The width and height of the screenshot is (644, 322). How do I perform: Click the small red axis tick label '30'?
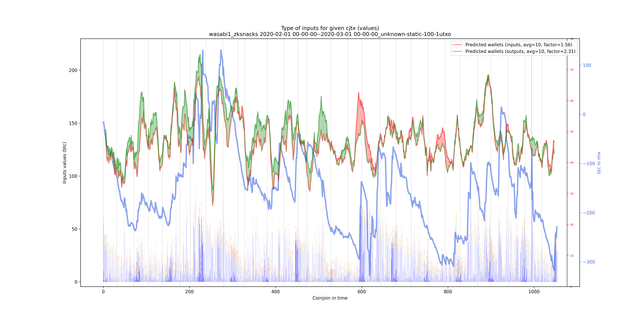[572, 194]
